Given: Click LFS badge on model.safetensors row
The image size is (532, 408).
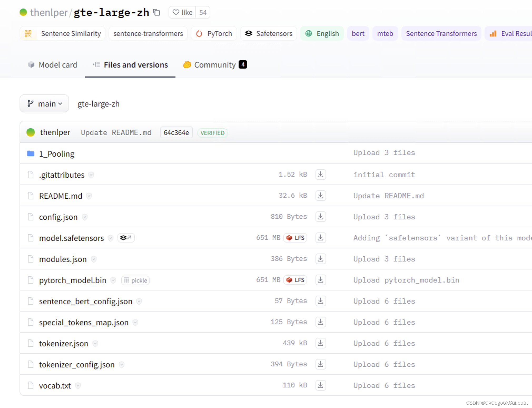Looking at the screenshot, I should tap(295, 238).
